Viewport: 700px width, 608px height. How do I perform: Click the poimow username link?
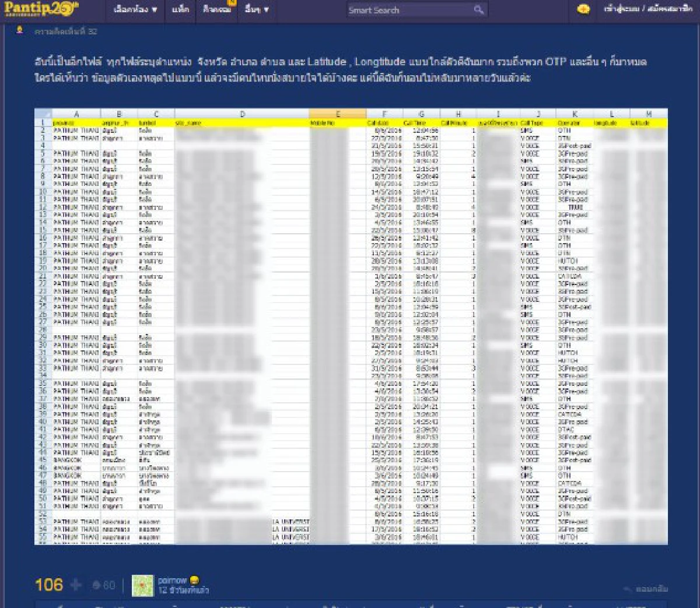point(172,580)
